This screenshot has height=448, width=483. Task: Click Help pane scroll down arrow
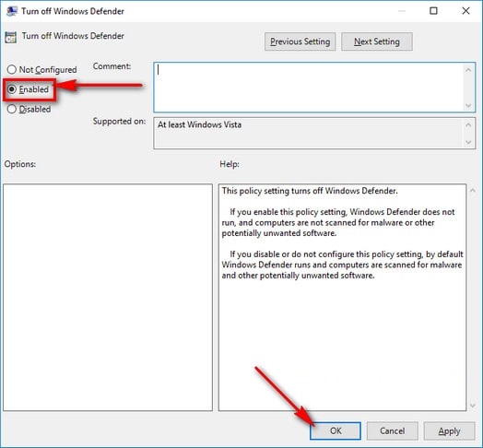[473, 406]
